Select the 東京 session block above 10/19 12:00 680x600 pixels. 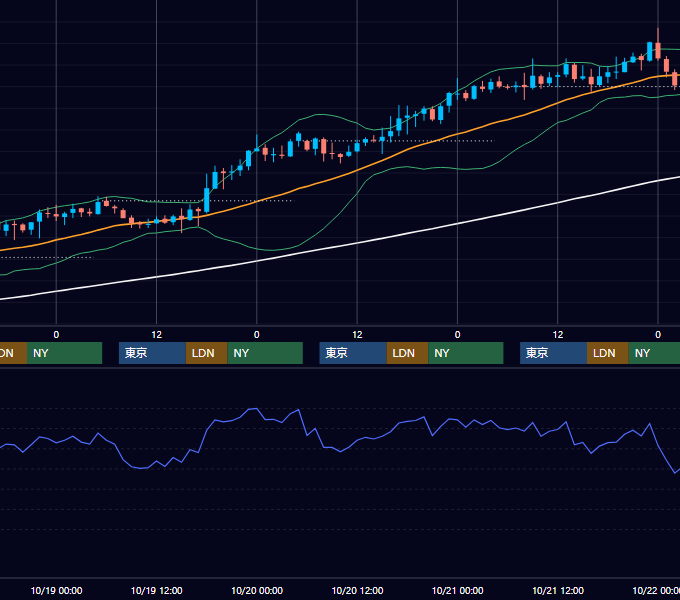pyautogui.click(x=153, y=353)
